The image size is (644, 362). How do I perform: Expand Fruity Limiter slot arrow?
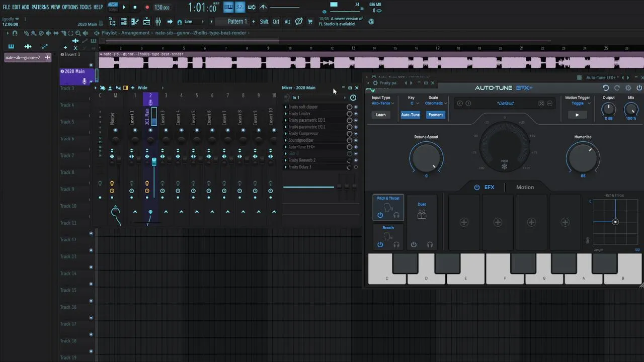[x=286, y=114]
